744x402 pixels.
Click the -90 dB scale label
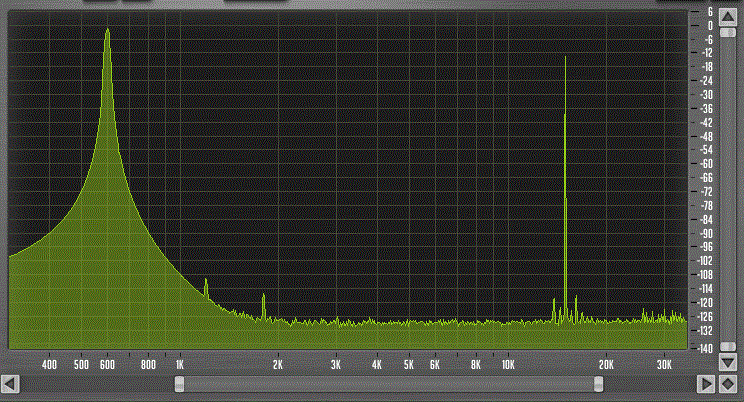tap(707, 234)
